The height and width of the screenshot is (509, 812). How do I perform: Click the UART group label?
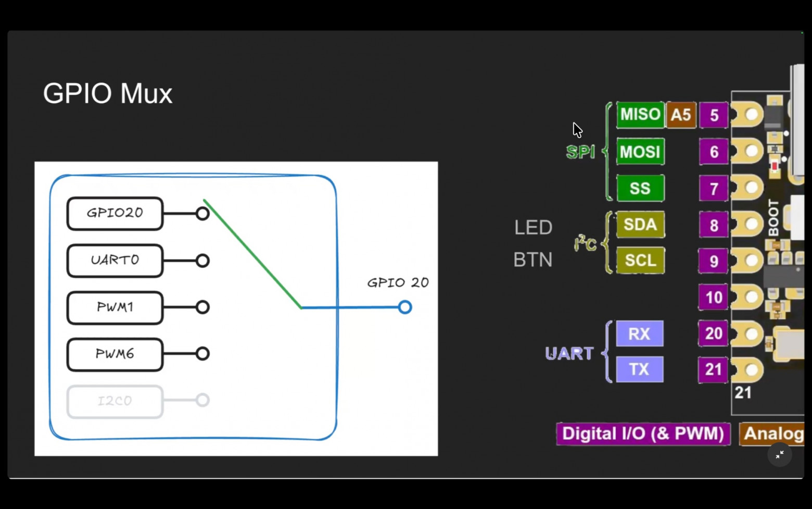pos(569,353)
